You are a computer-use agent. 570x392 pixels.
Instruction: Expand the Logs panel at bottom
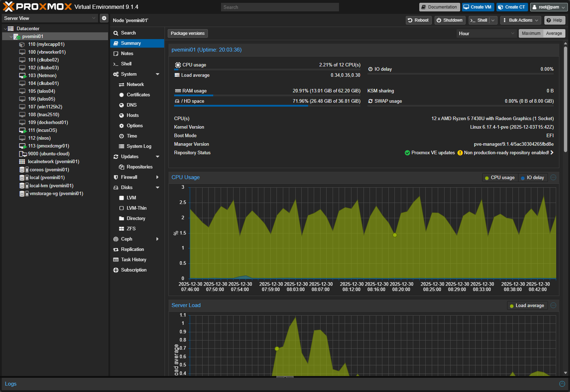[562, 384]
